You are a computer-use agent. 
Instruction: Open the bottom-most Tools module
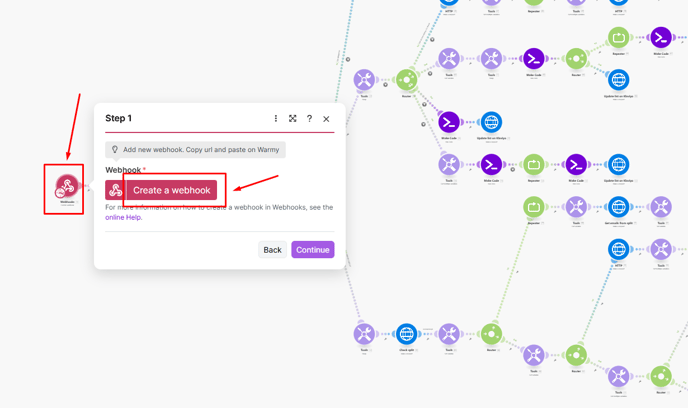[619, 376]
